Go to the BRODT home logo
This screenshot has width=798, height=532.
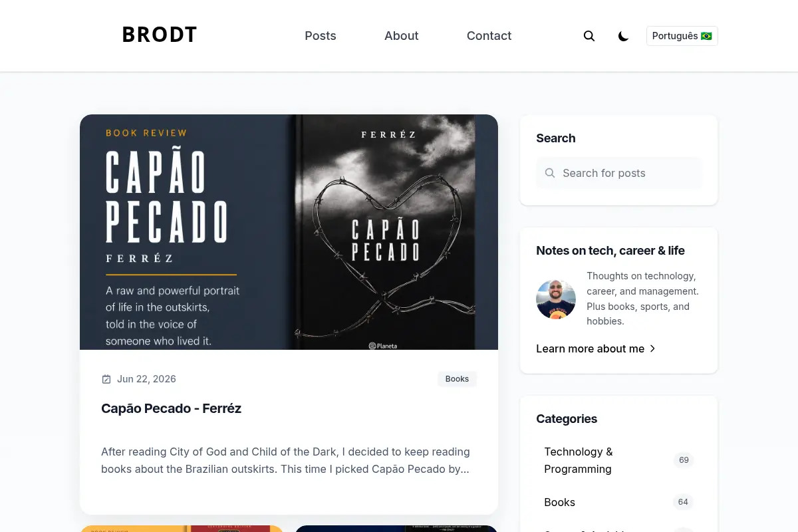[x=160, y=35]
